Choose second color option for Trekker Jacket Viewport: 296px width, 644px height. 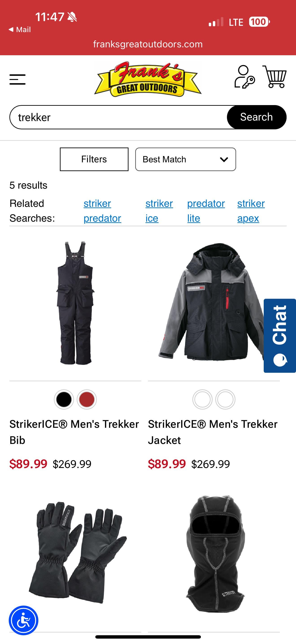pos(225,399)
